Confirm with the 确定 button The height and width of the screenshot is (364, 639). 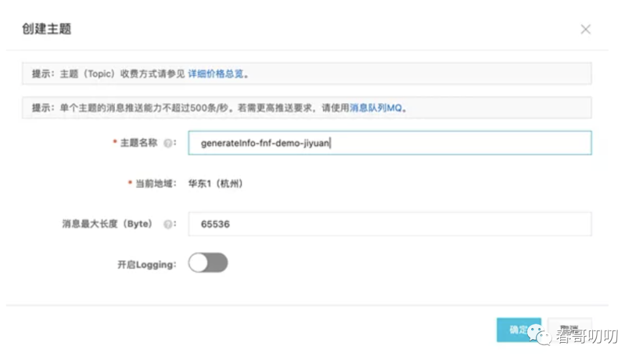(x=519, y=329)
